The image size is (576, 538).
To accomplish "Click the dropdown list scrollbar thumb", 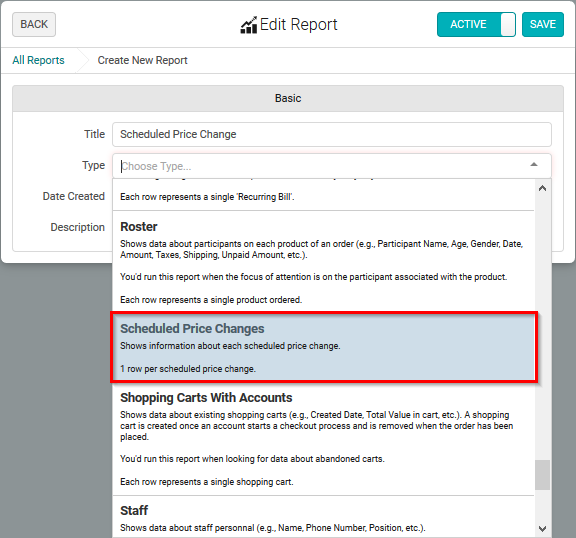I will [x=542, y=475].
